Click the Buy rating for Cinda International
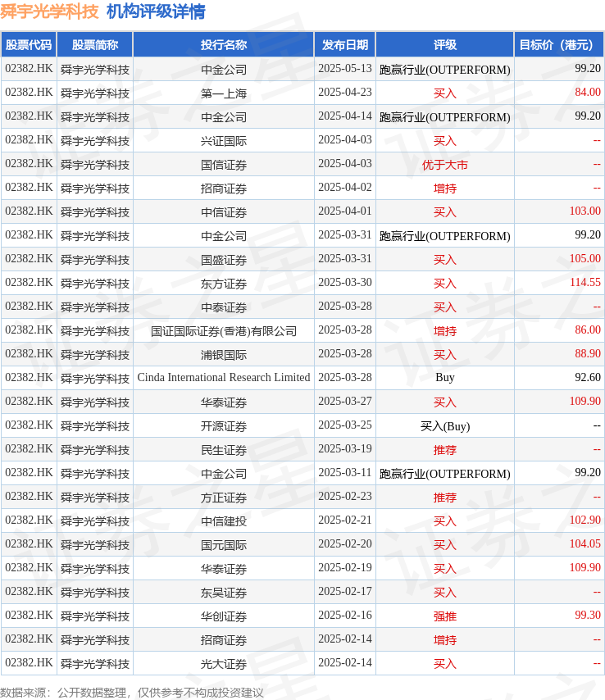 click(x=445, y=378)
